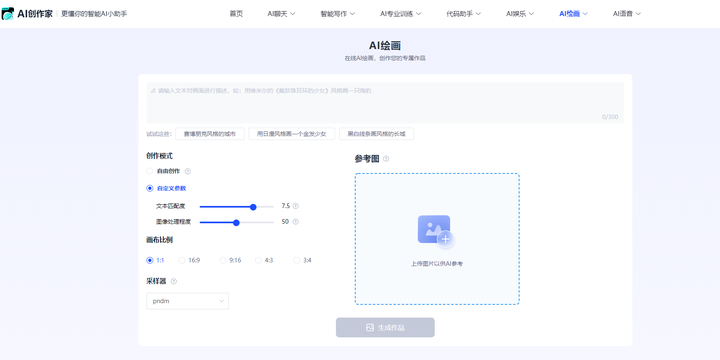Choose 4:3 canvas ratio

(x=259, y=260)
